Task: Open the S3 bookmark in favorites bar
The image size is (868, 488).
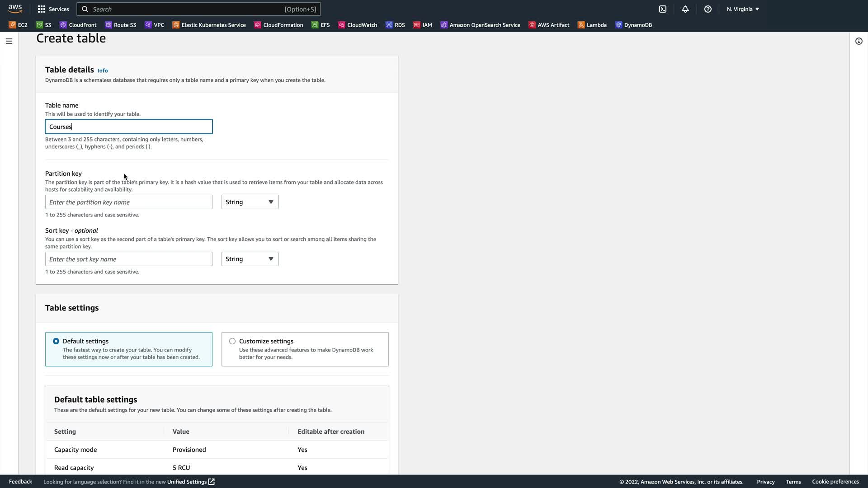Action: (44, 25)
